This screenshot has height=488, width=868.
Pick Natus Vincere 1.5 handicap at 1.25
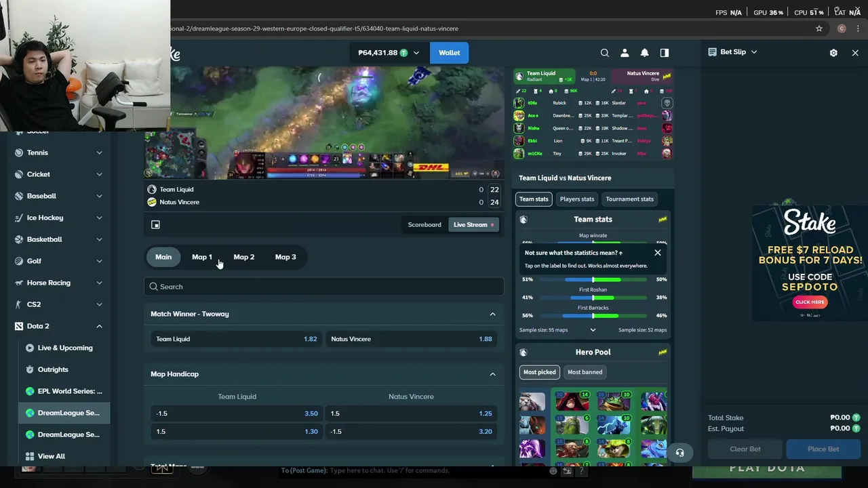coord(411,413)
